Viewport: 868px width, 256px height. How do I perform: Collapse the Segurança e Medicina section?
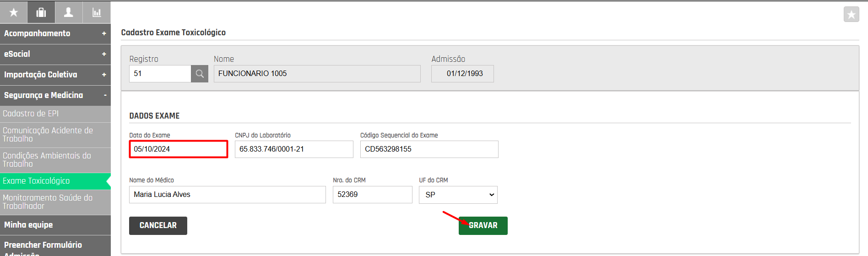click(x=55, y=95)
